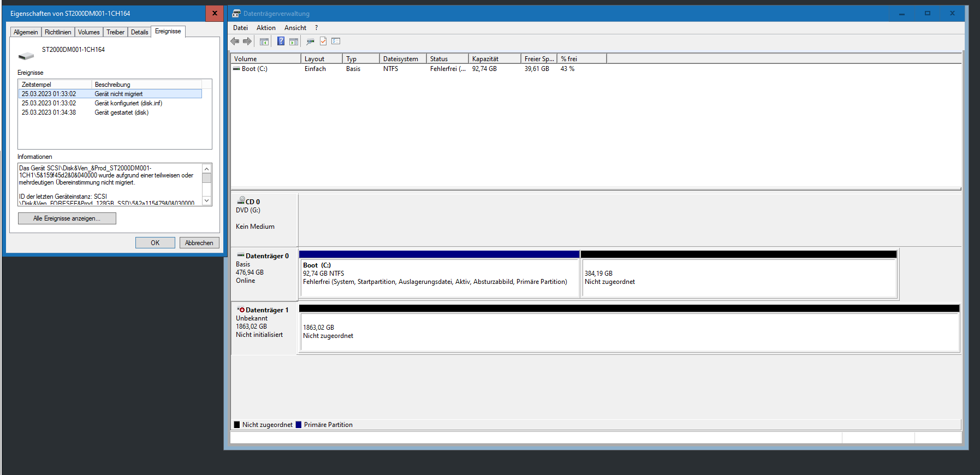Click the Boot (C:) volume row icon
Screen dimensions: 980x475
236,69
